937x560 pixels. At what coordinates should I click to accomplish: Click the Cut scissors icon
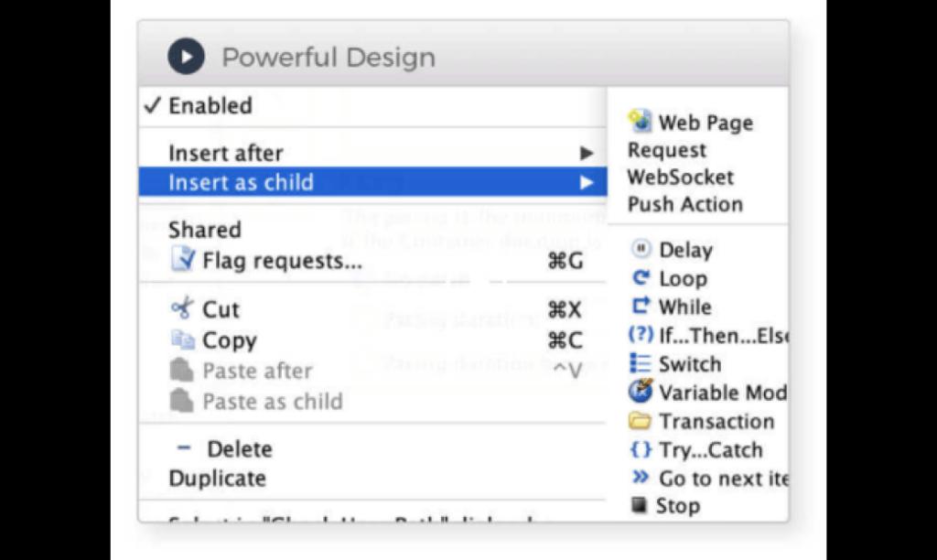point(183,309)
